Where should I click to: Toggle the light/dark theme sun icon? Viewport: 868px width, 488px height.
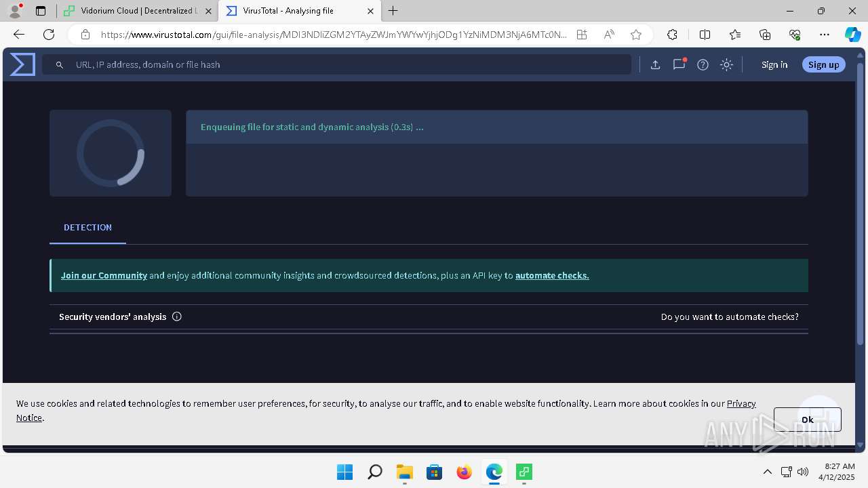tap(726, 65)
